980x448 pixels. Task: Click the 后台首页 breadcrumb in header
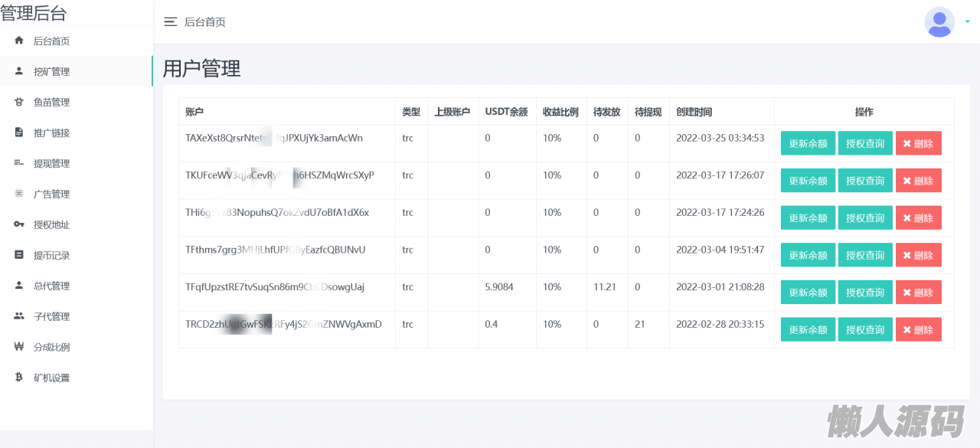tap(205, 22)
